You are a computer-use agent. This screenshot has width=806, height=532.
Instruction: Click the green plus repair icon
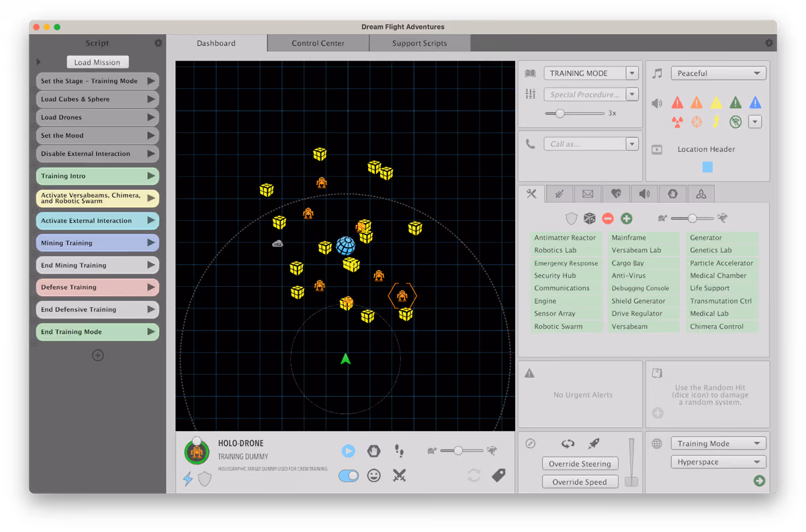pos(627,218)
